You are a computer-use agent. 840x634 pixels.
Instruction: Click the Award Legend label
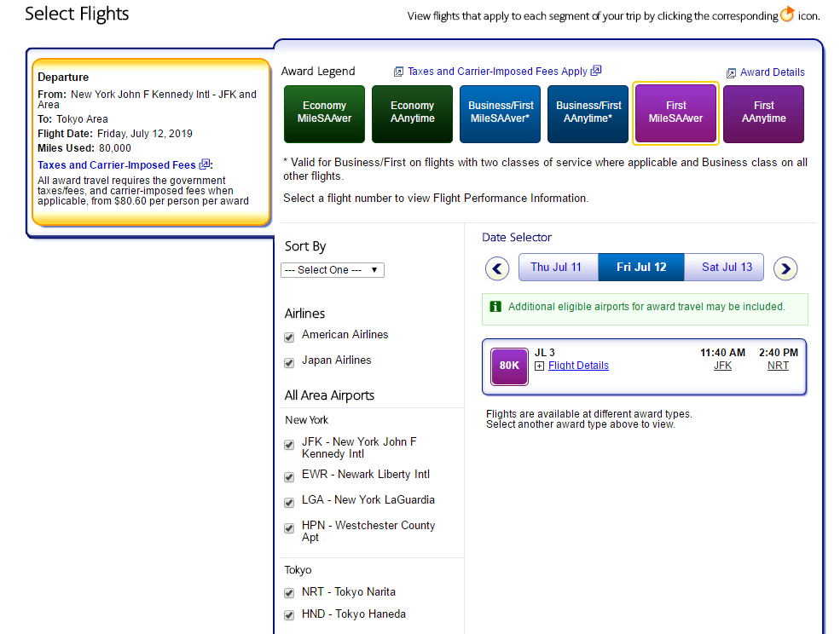[x=318, y=72]
